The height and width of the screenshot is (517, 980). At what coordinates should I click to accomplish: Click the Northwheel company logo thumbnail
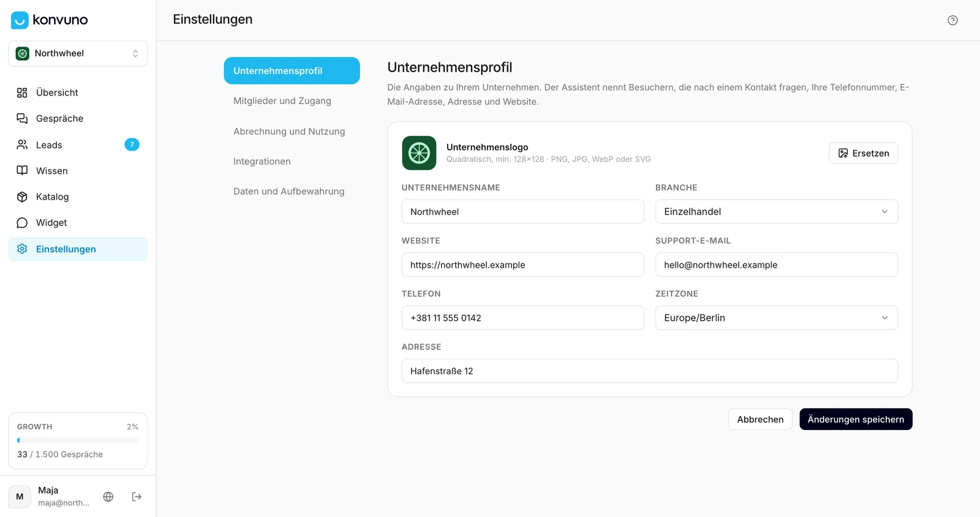click(419, 153)
